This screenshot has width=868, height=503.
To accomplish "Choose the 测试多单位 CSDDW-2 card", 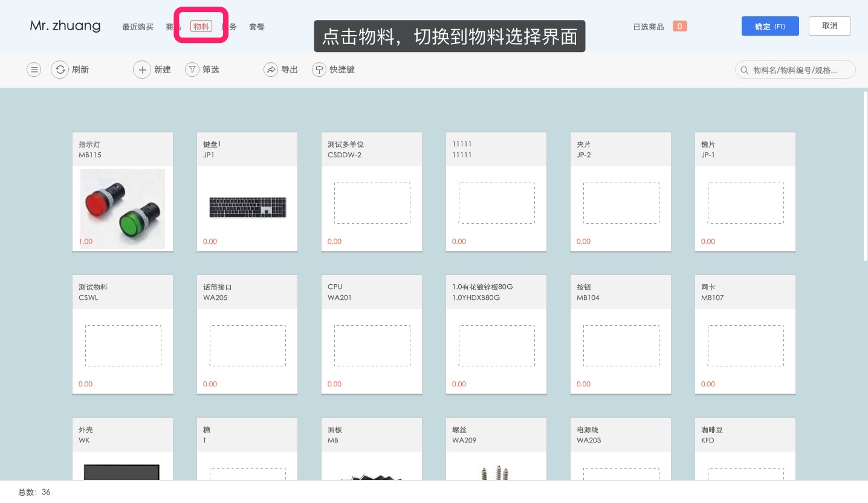I will [x=372, y=192].
